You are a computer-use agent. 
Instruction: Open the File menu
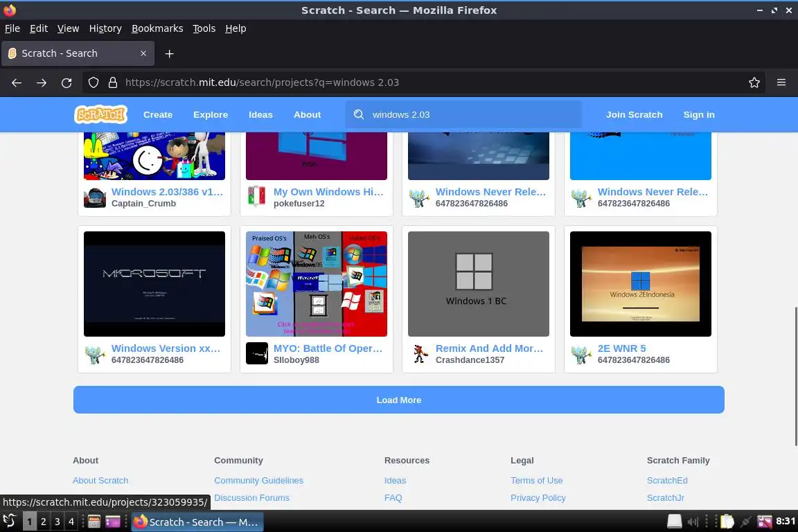pos(12,28)
